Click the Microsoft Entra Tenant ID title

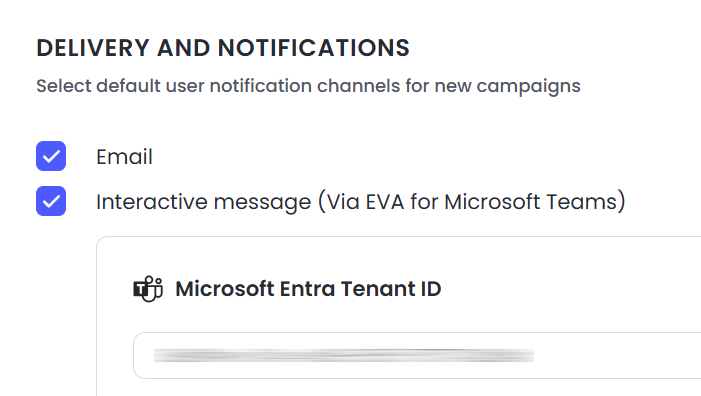point(308,289)
